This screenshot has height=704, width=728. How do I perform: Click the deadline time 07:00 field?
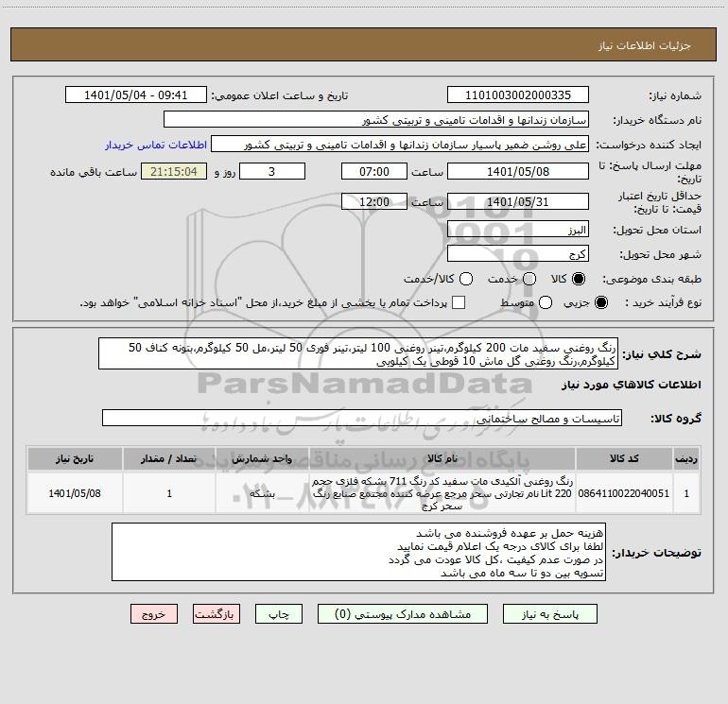pos(374,171)
